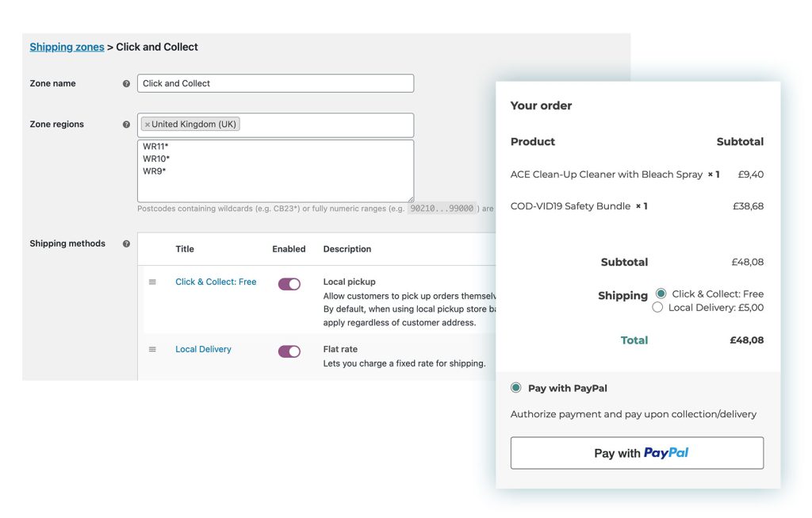812x518 pixels.
Task: Click the Zone name text field
Action: (275, 82)
